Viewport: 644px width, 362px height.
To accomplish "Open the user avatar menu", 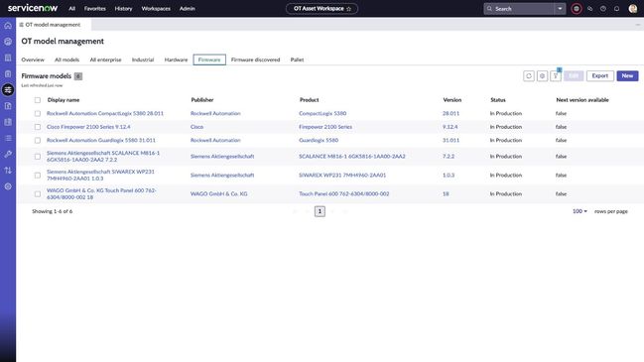I will (633, 9).
